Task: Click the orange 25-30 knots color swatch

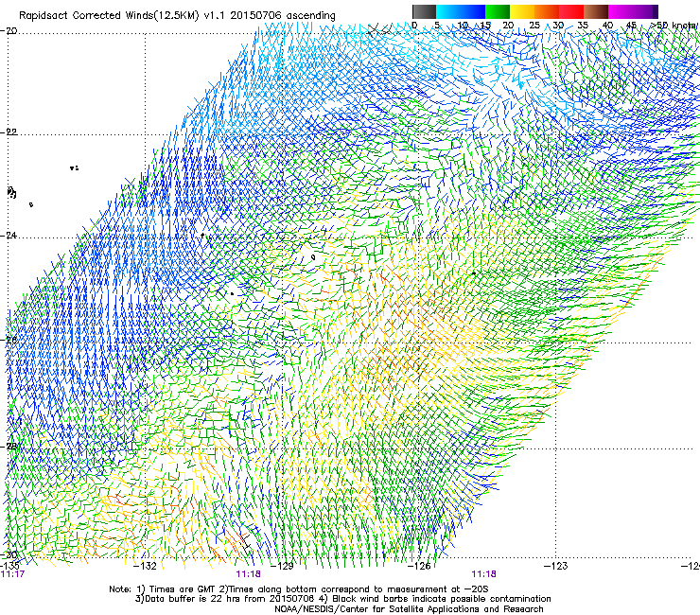Action: 547,11
